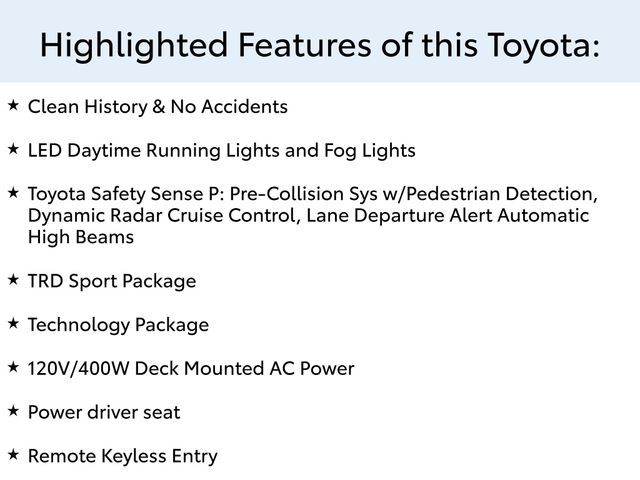Click the High Beams text line
640x480 pixels.
pos(81,238)
